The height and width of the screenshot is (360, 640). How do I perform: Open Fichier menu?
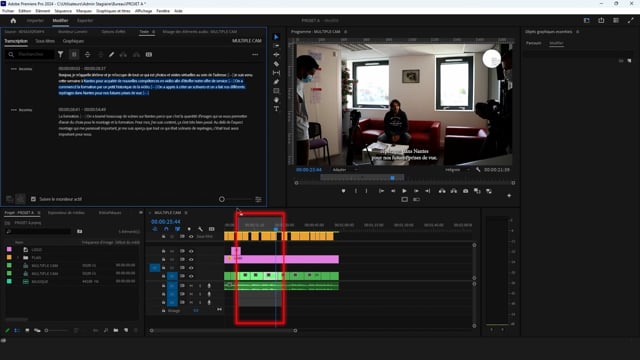8,11
